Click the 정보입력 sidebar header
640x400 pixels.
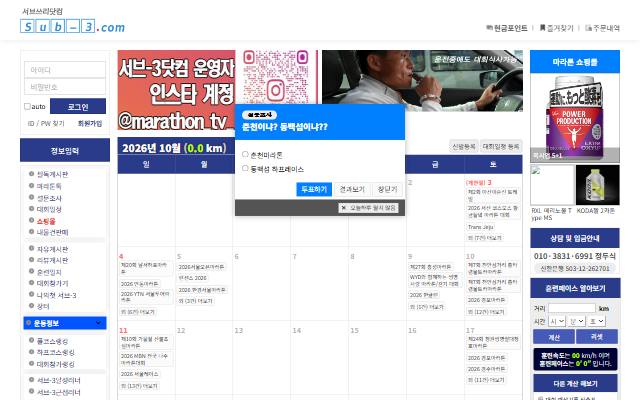tap(65, 150)
